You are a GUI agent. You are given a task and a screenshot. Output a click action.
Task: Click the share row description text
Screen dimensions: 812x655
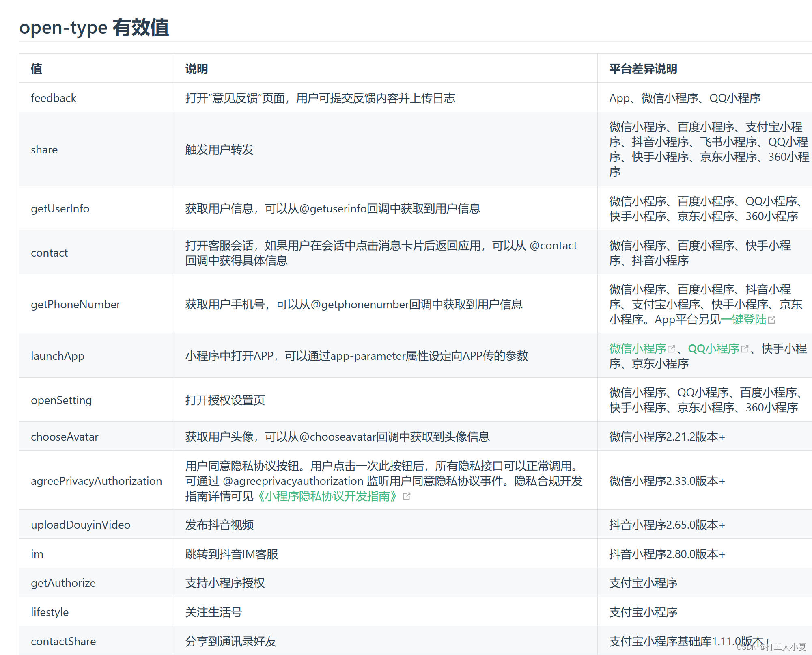(219, 149)
